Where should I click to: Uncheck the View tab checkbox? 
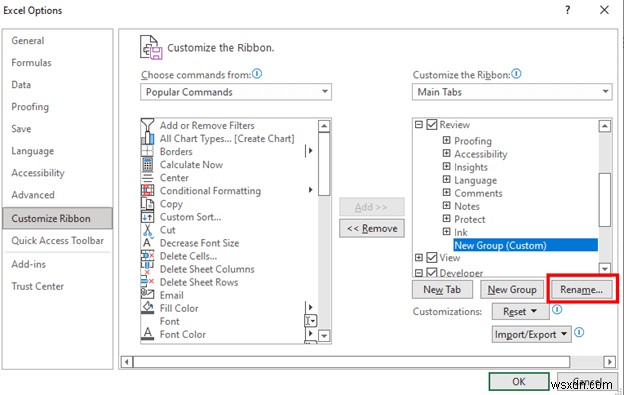coord(431,258)
